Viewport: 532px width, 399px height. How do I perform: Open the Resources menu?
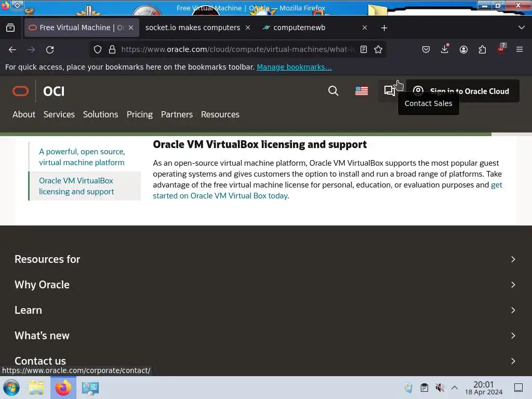(x=220, y=114)
